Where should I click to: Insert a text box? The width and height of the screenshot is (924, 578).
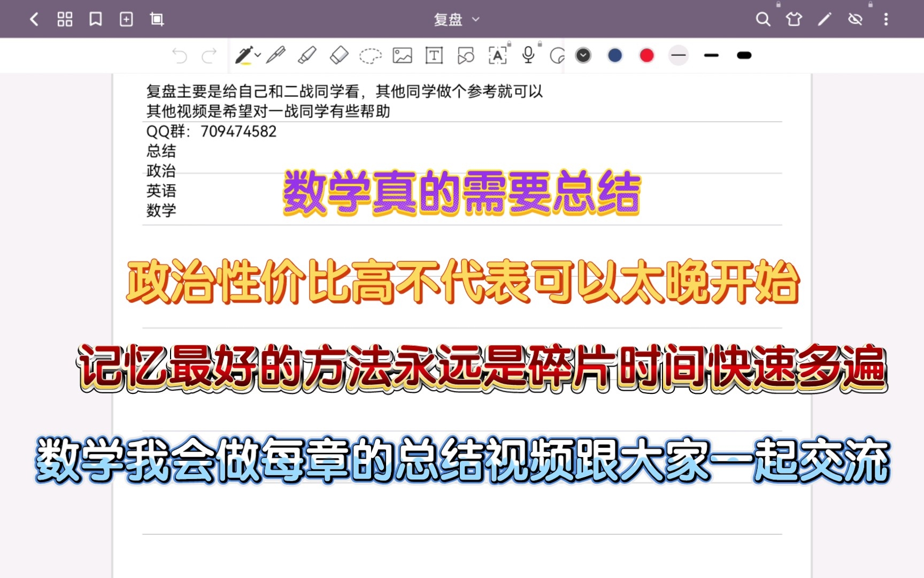coord(434,56)
